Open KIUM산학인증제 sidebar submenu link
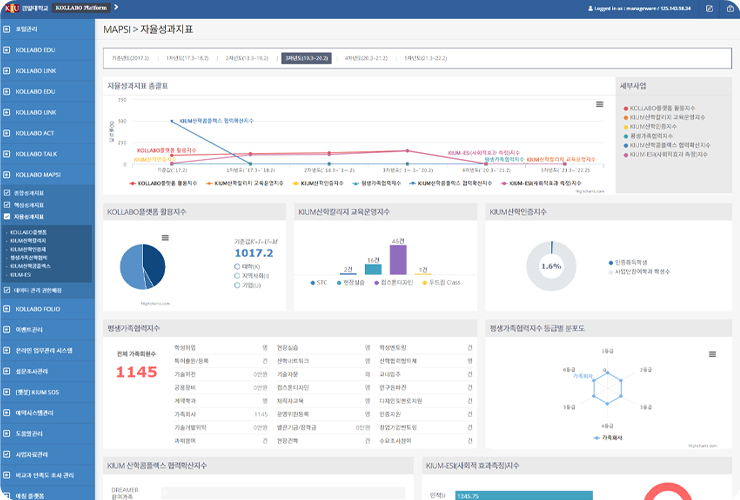 coord(28,249)
